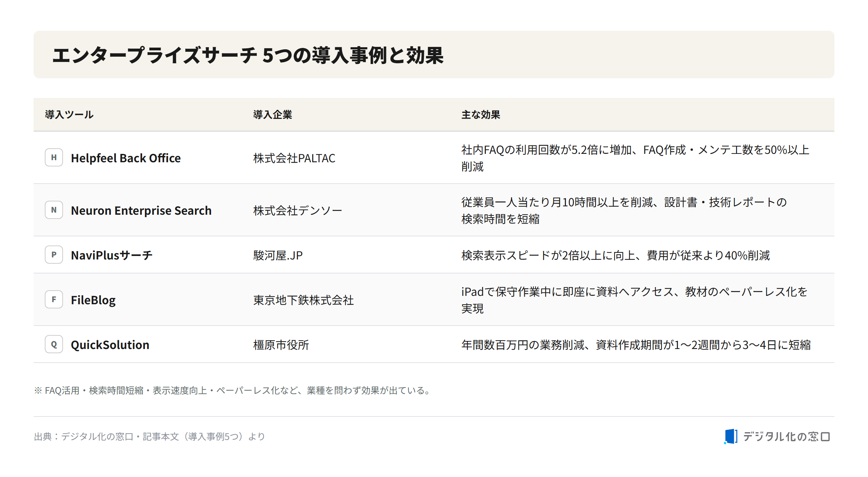Image resolution: width=868 pixels, height=477 pixels.
Task: Click the effect text 検索表示スピードが2倍以上に向上
Action: (616, 255)
